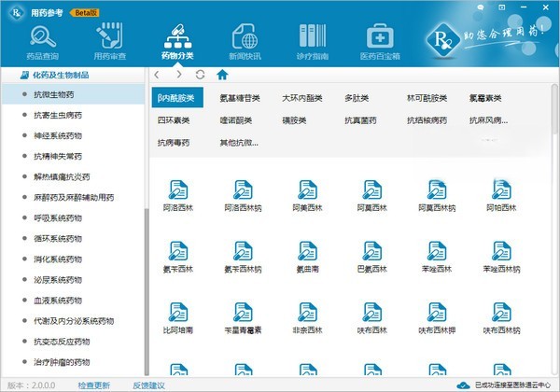The image size is (560, 392).
Task: Click the cloud connection status icon
Action: pos(463,385)
